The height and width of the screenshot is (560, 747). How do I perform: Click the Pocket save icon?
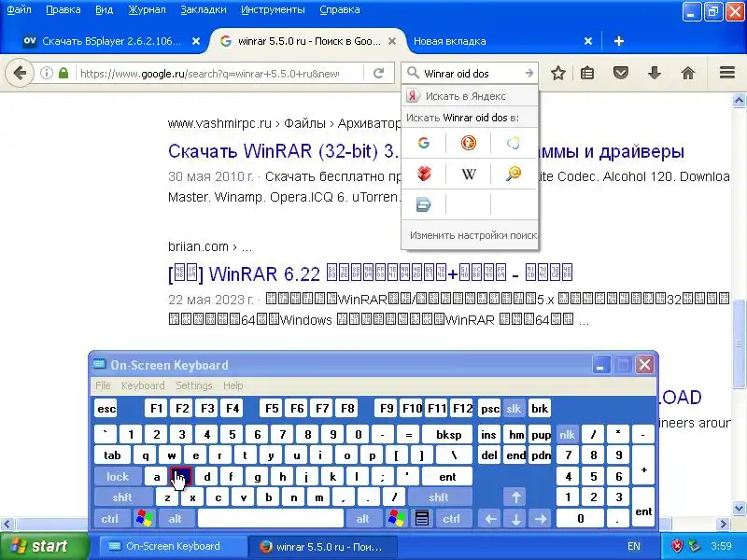click(621, 73)
